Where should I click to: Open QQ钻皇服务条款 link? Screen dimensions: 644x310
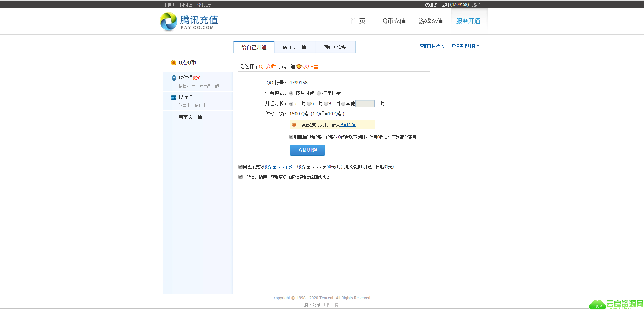(278, 167)
